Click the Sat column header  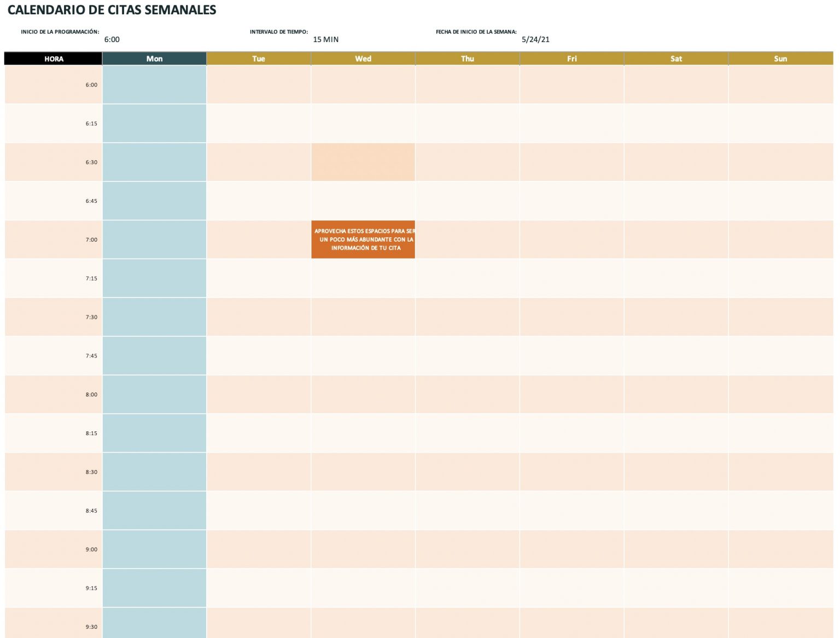pos(675,58)
